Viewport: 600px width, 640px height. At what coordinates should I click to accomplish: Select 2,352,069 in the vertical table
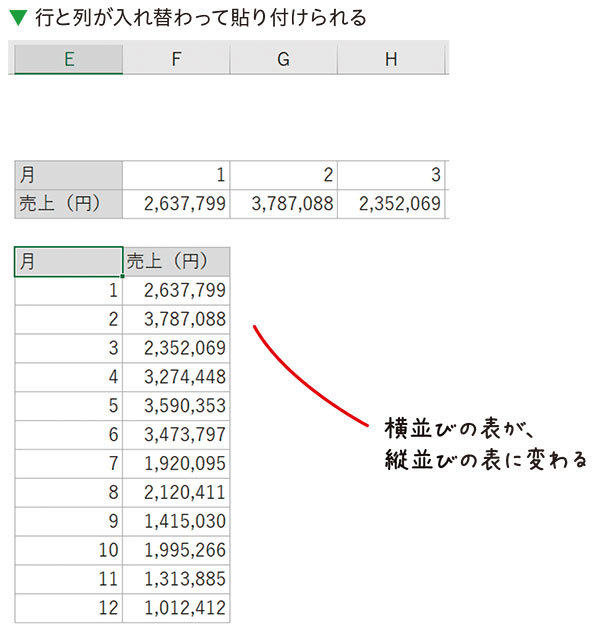[x=176, y=349]
